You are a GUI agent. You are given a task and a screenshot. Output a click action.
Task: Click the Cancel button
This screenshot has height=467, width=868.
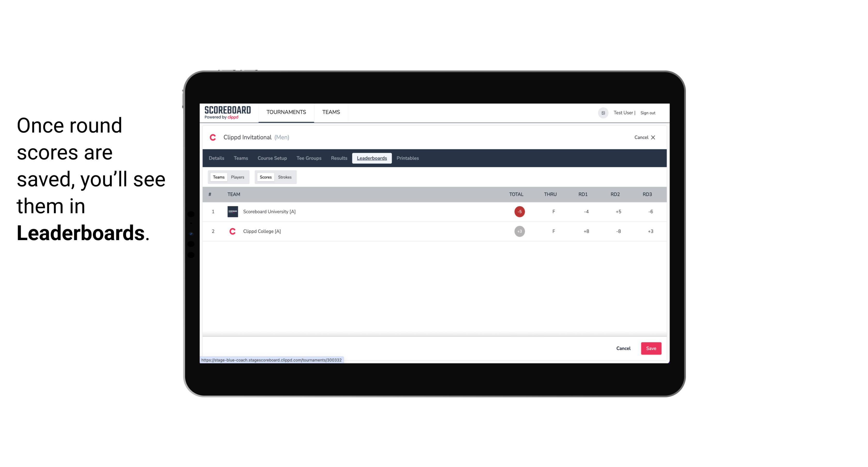[x=624, y=348]
